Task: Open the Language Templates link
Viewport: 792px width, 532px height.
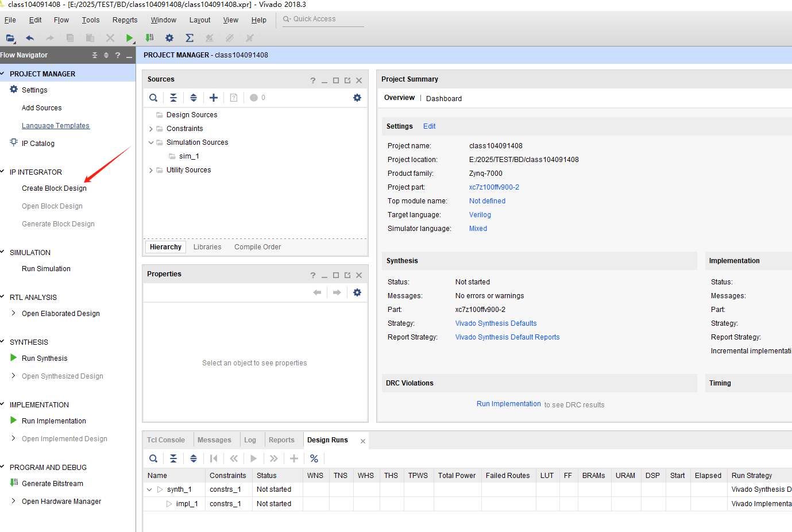Action: pos(56,126)
